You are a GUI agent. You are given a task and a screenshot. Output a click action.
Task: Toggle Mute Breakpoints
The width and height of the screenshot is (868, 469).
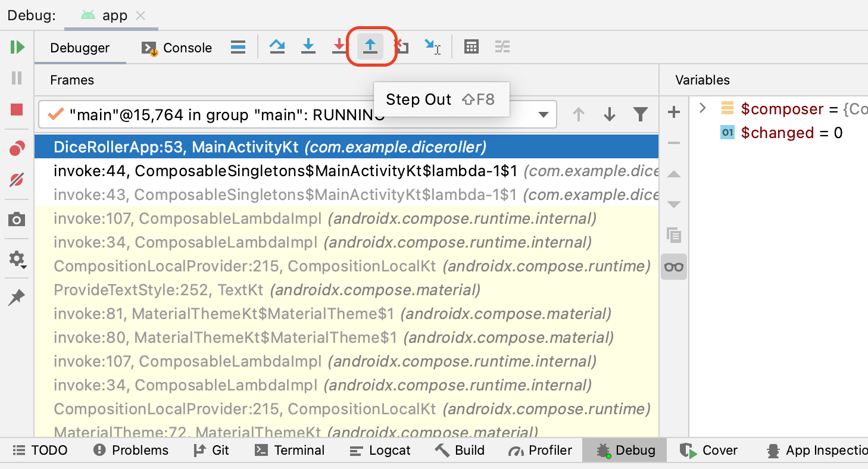click(x=17, y=180)
